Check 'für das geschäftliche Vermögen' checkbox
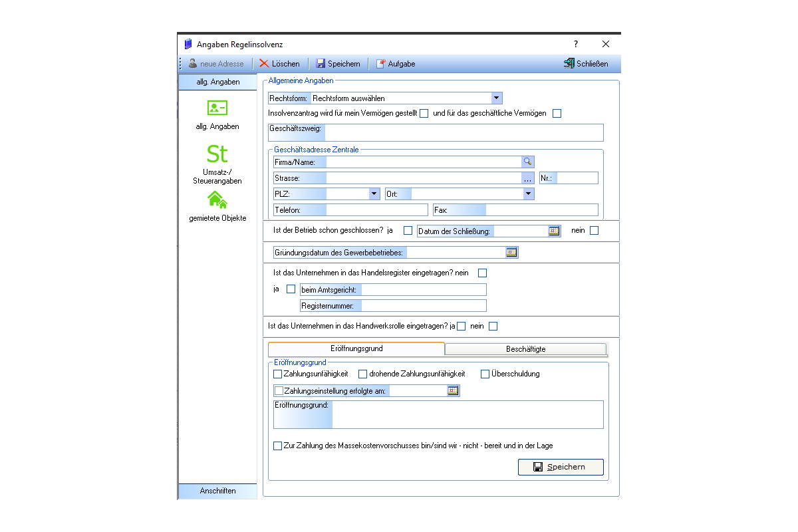 (x=557, y=113)
